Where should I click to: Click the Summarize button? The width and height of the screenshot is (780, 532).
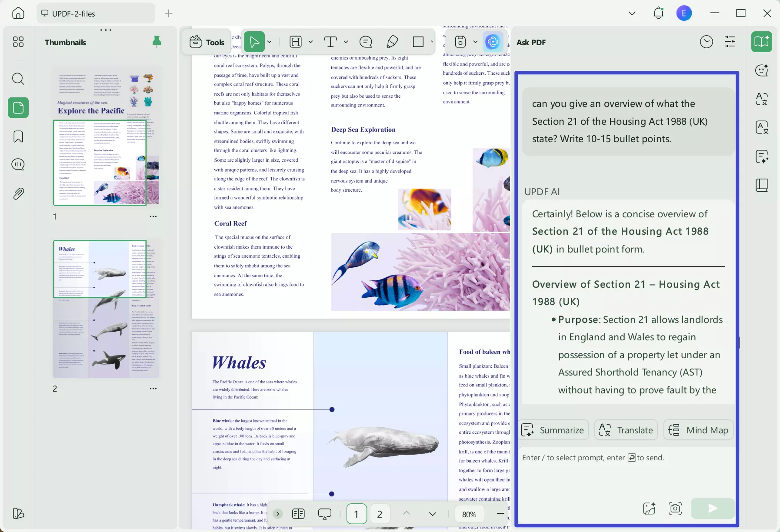click(x=554, y=430)
